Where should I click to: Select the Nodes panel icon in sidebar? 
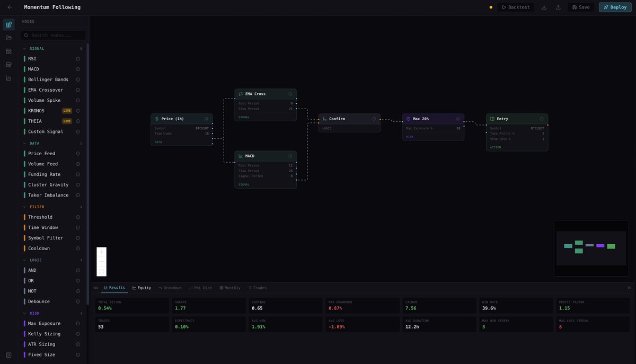[8, 24]
